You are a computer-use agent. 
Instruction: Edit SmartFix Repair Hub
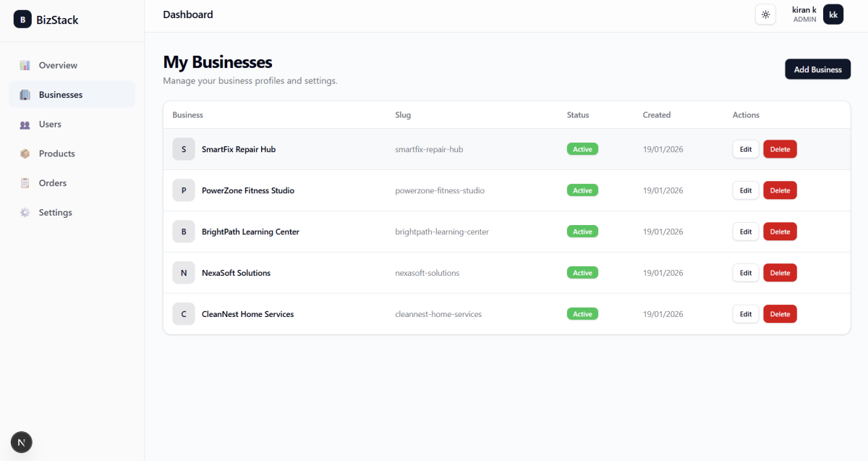[746, 150]
